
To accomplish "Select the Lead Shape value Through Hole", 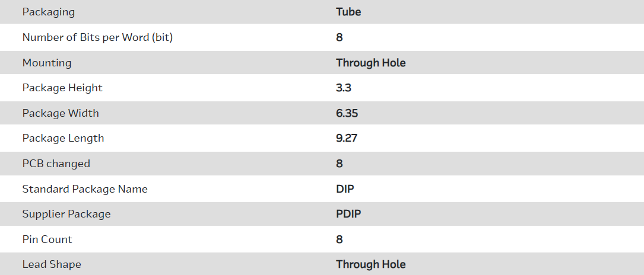I will (371, 264).
